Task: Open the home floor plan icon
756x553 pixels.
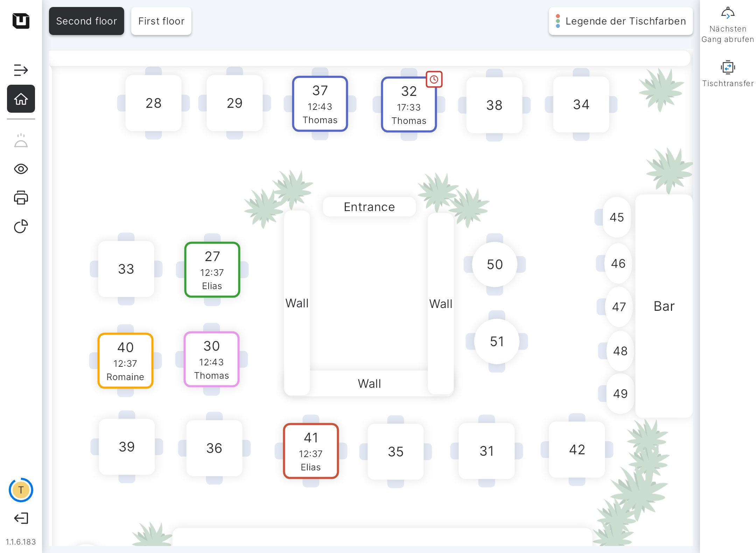Action: point(21,99)
